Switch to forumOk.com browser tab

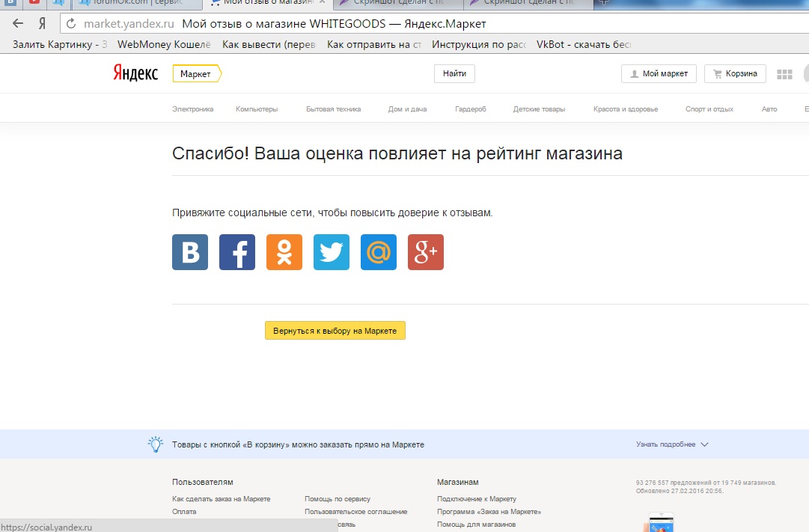136,3
